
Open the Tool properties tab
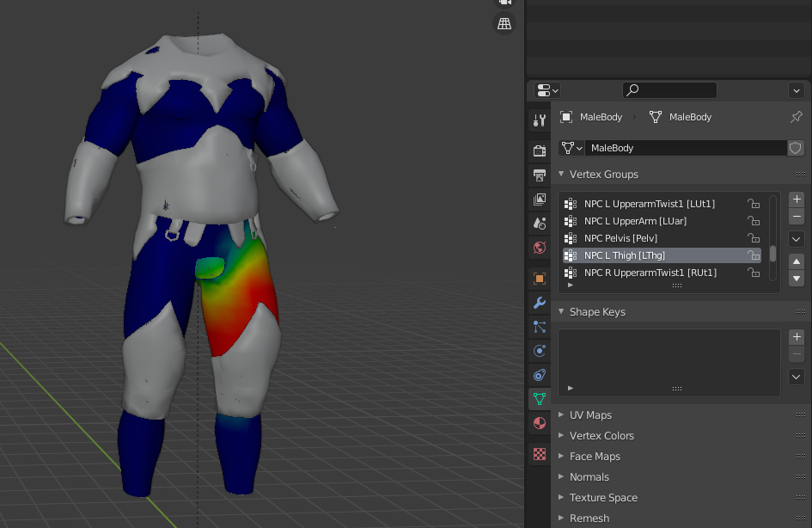click(539, 120)
